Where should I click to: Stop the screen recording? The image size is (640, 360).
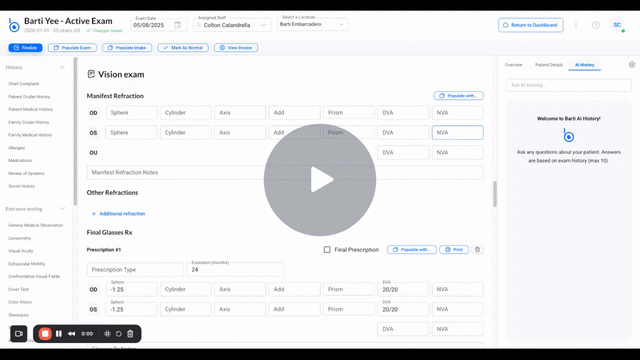pos(45,333)
